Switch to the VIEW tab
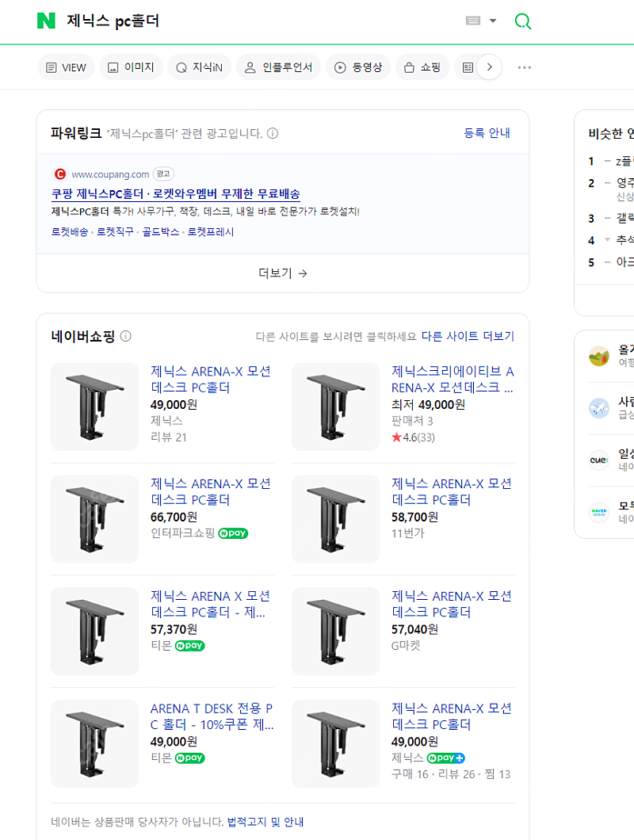Screen dimensions: 634x840 pos(66,67)
